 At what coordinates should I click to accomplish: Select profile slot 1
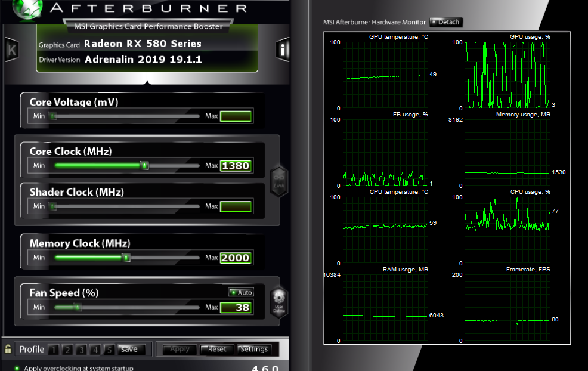pyautogui.click(x=54, y=350)
